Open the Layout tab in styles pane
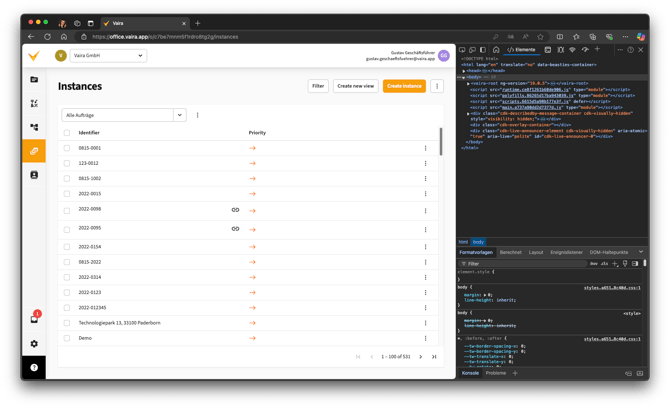The height and width of the screenshot is (408, 670). pyautogui.click(x=536, y=252)
